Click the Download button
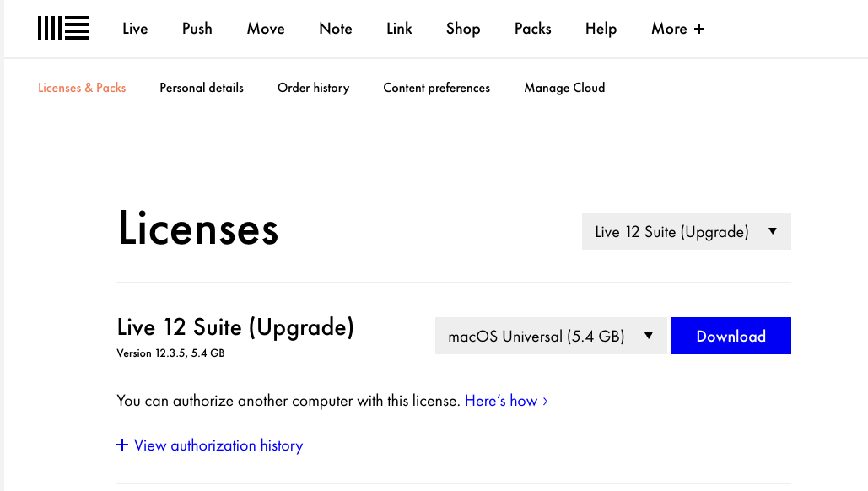This screenshot has width=868, height=491. 730,335
